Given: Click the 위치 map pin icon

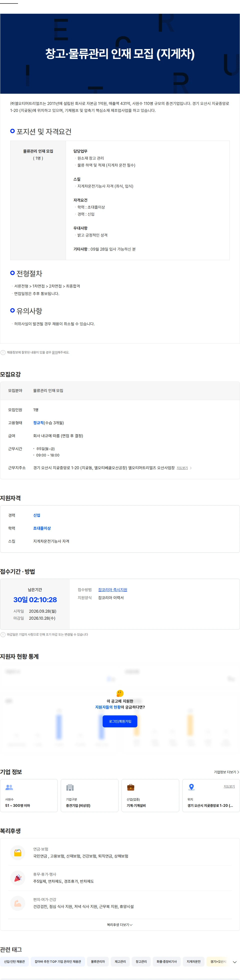Looking at the screenshot, I should (191, 787).
